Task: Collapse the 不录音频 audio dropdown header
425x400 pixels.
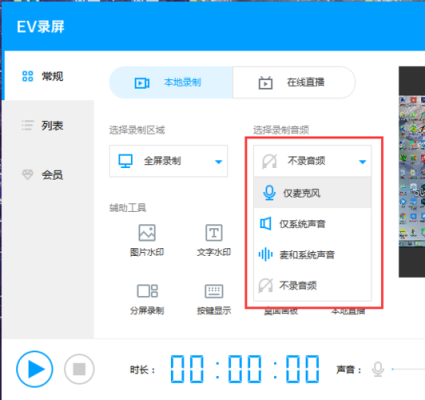Action: click(312, 161)
